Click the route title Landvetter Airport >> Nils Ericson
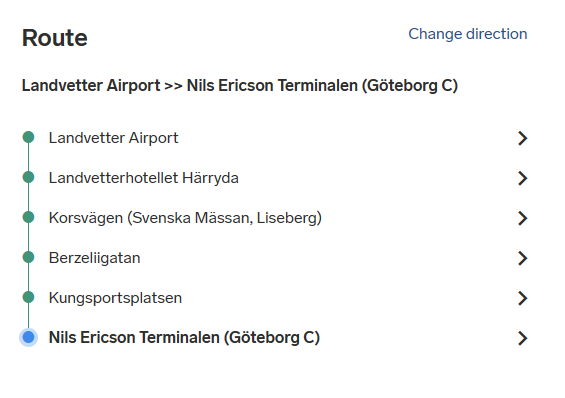The width and height of the screenshot is (565, 398). click(240, 86)
